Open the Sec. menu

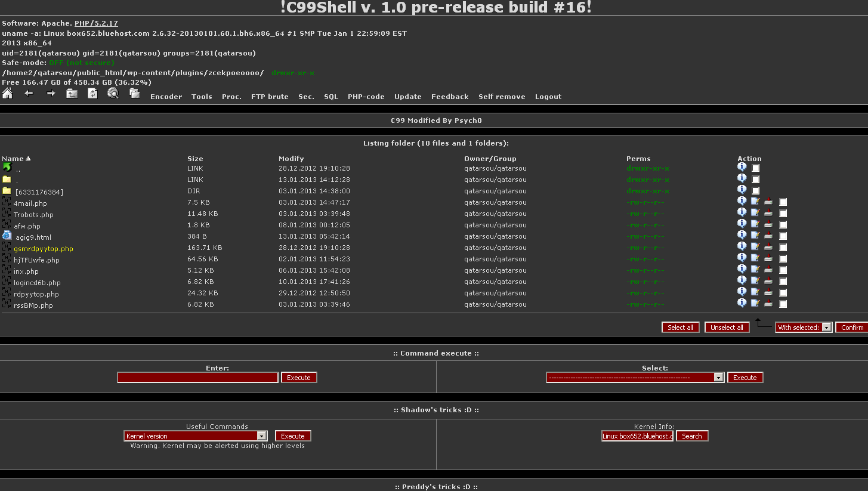(307, 97)
